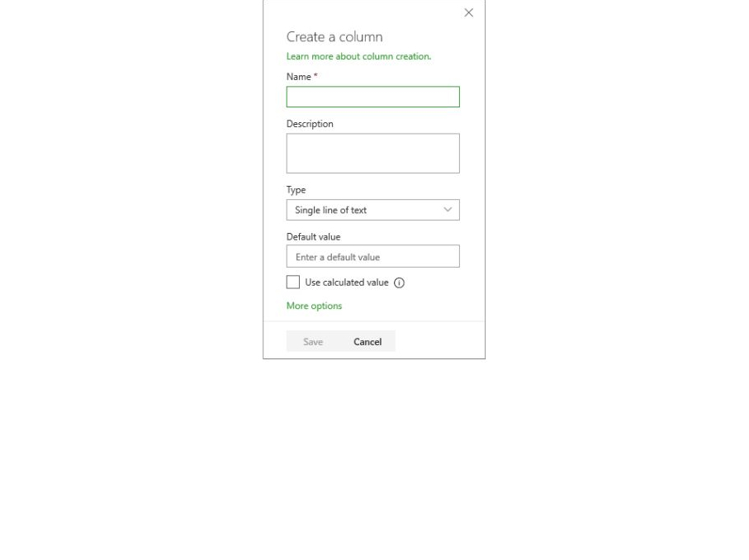
Task: Click the info icon beside Use calculated value
Action: pyautogui.click(x=399, y=282)
